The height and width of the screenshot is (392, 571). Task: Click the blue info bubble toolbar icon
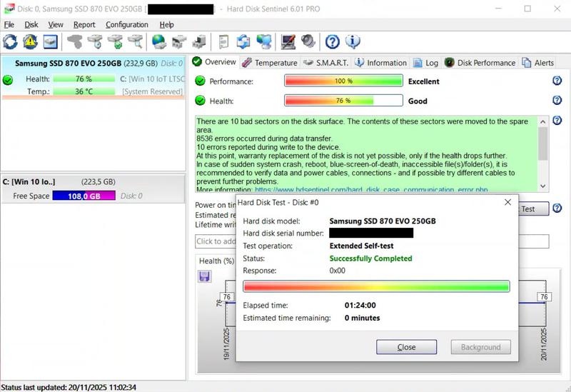[353, 41]
